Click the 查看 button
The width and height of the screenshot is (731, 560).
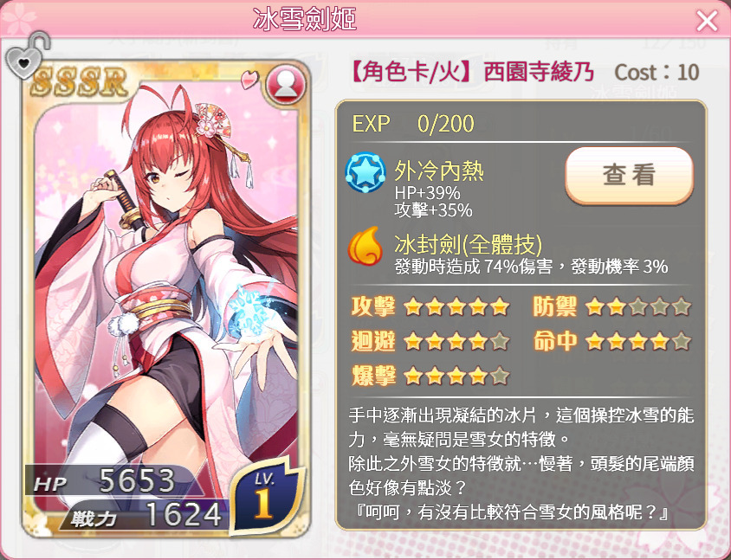(630, 176)
